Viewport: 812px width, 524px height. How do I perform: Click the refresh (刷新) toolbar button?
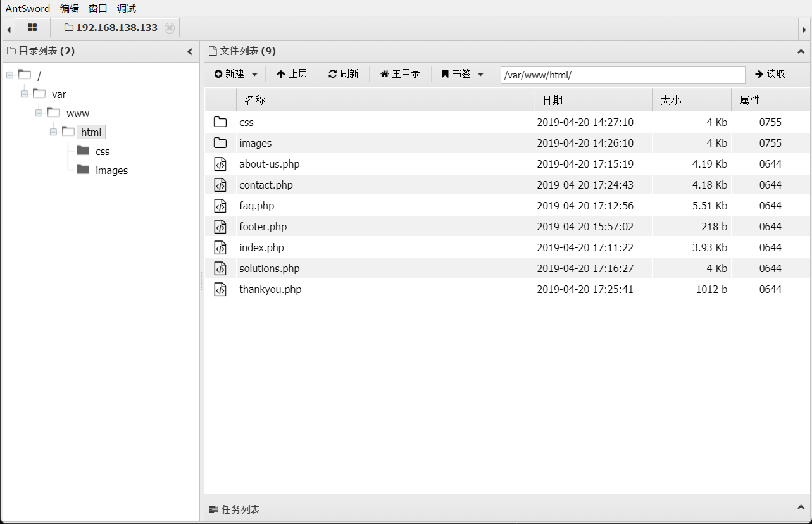click(344, 74)
